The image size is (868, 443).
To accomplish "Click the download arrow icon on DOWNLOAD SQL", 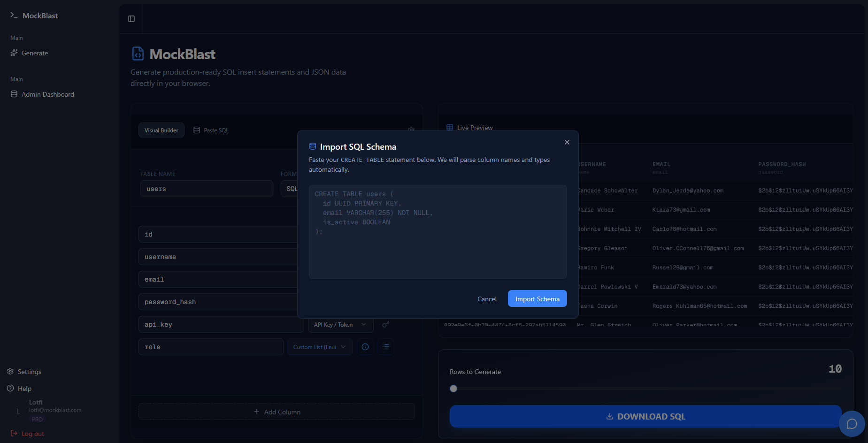I will pyautogui.click(x=610, y=416).
